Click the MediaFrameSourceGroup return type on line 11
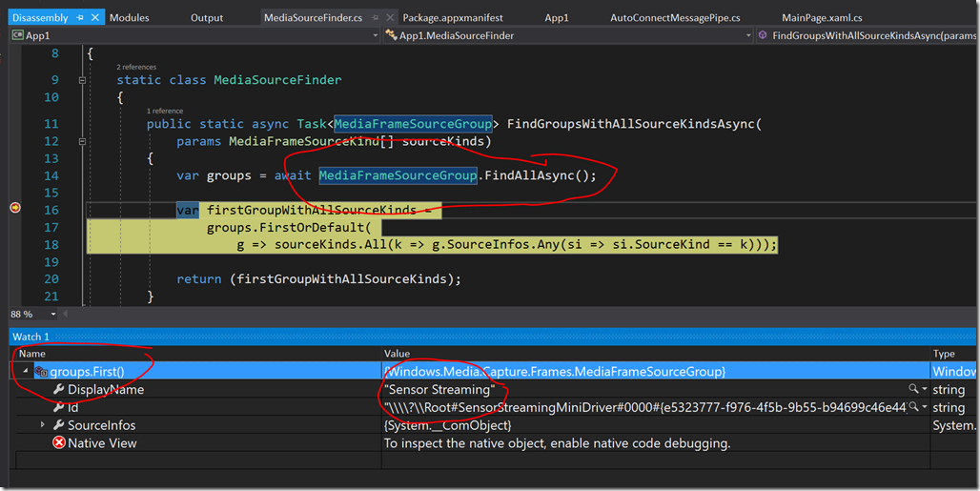 pos(413,124)
